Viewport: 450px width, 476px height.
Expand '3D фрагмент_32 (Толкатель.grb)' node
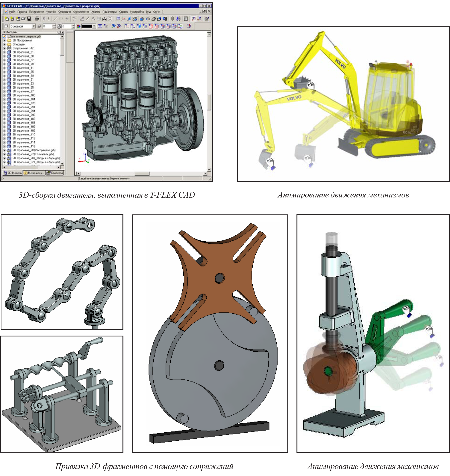(x=4, y=154)
